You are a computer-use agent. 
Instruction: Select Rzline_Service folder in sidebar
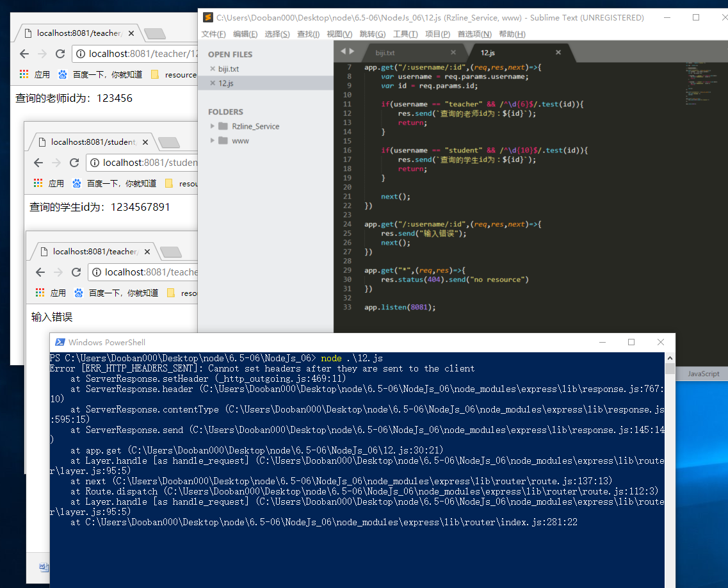[256, 126]
